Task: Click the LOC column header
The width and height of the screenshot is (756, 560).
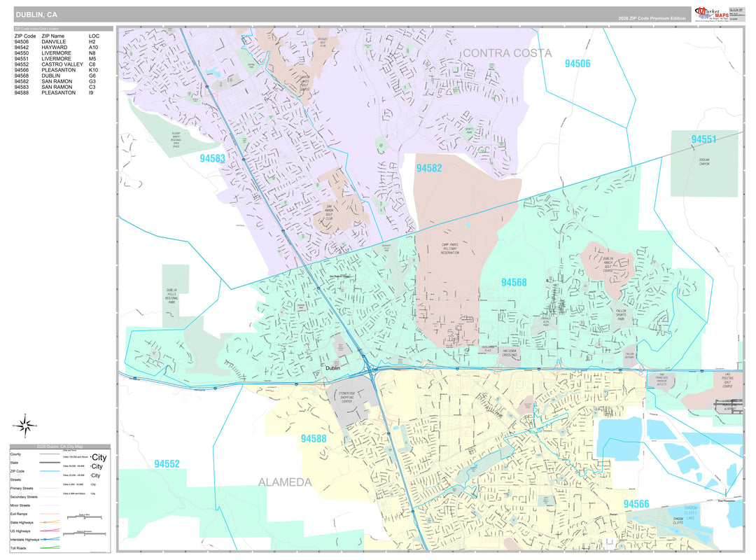Action: 94,36
